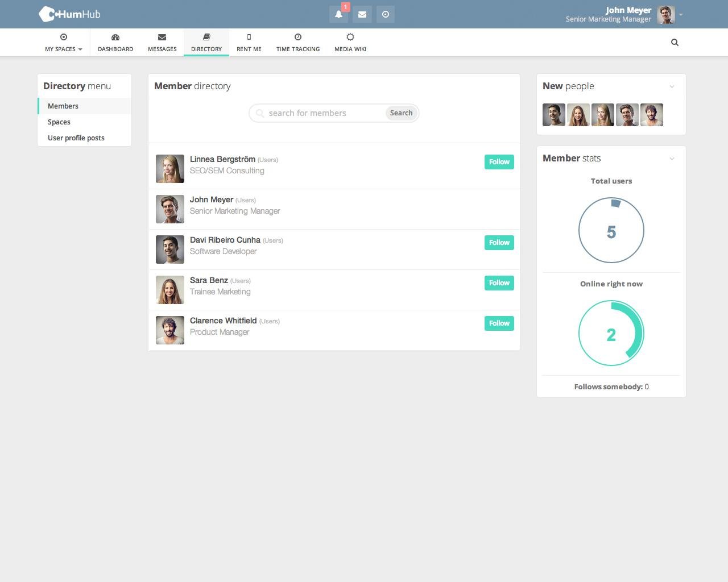Open Time Tracking clock icon

click(298, 38)
